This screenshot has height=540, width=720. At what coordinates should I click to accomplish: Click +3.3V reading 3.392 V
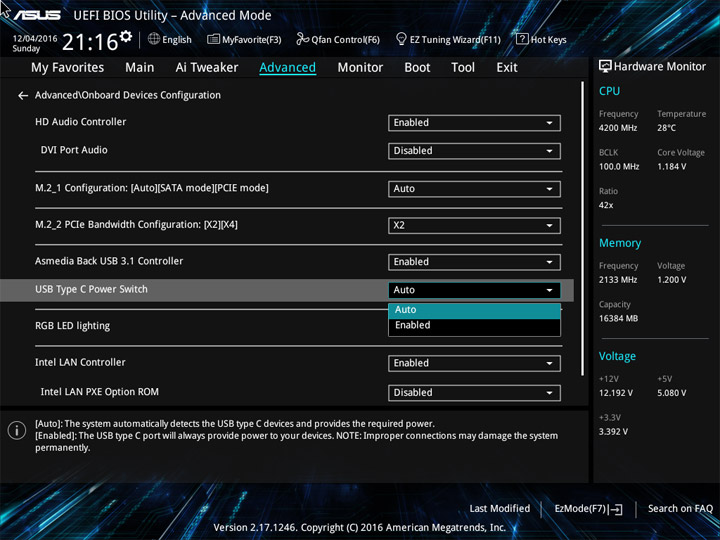tap(613, 432)
